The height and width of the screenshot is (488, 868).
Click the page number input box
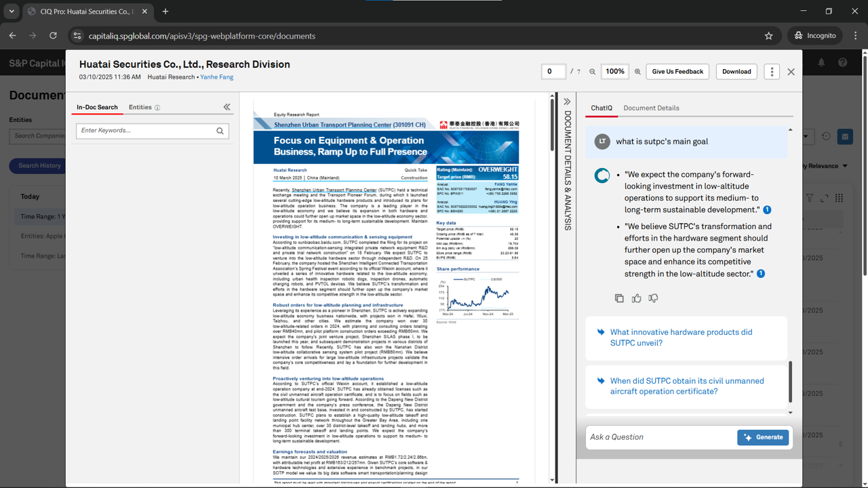[x=553, y=72]
